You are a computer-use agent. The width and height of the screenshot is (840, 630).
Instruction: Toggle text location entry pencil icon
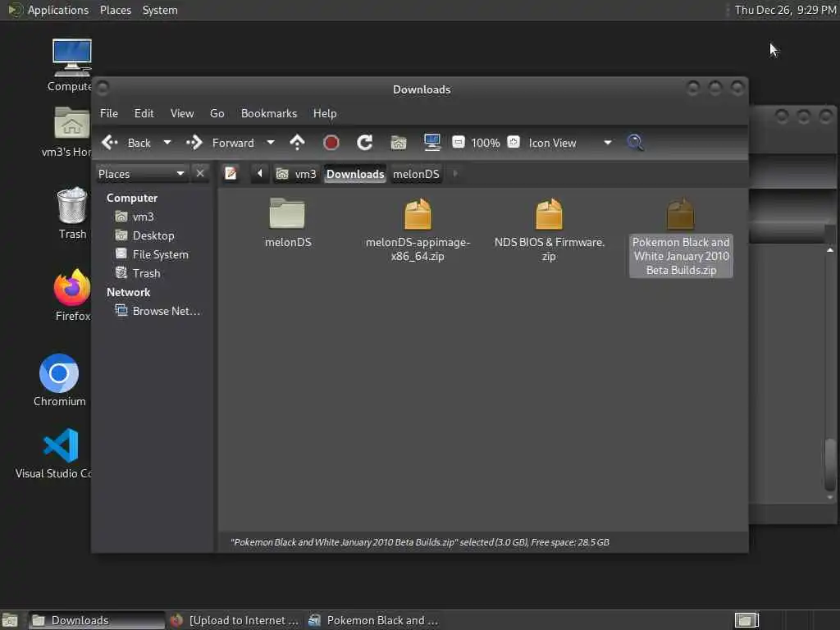click(x=231, y=174)
